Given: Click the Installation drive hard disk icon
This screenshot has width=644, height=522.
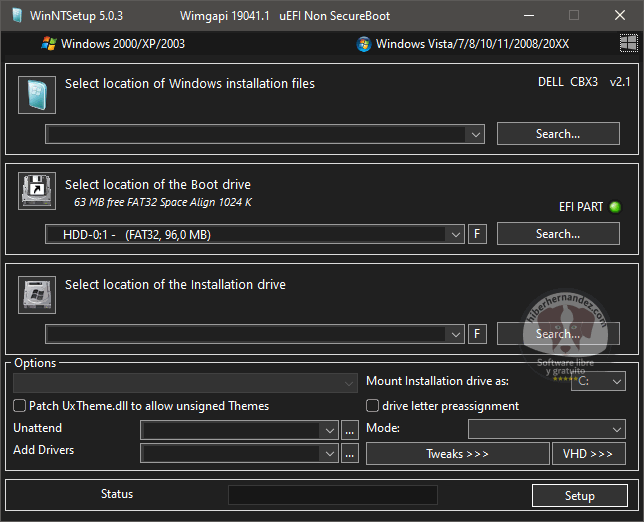Looking at the screenshot, I should [x=37, y=295].
